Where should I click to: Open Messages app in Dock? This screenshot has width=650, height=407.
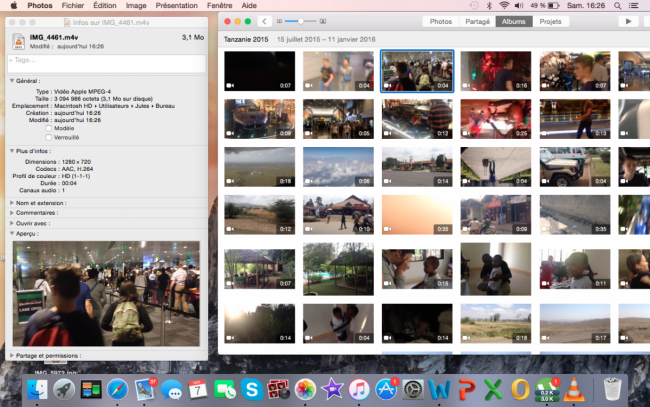coord(171,389)
